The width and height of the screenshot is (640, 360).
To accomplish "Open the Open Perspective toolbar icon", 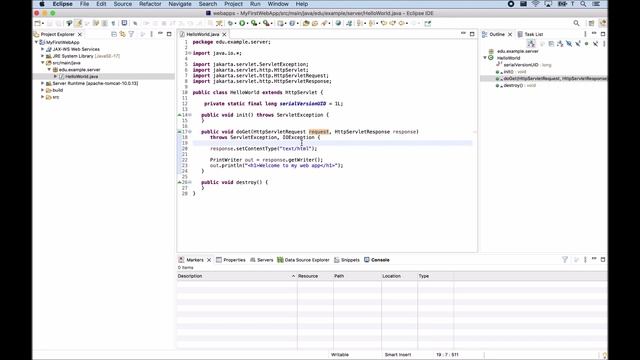I will pos(591,23).
